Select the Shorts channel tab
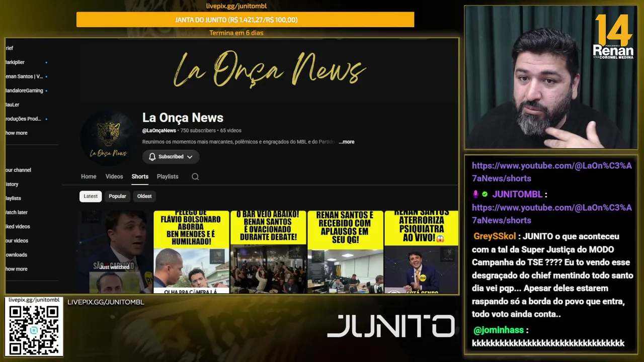The image size is (644, 362). [140, 176]
